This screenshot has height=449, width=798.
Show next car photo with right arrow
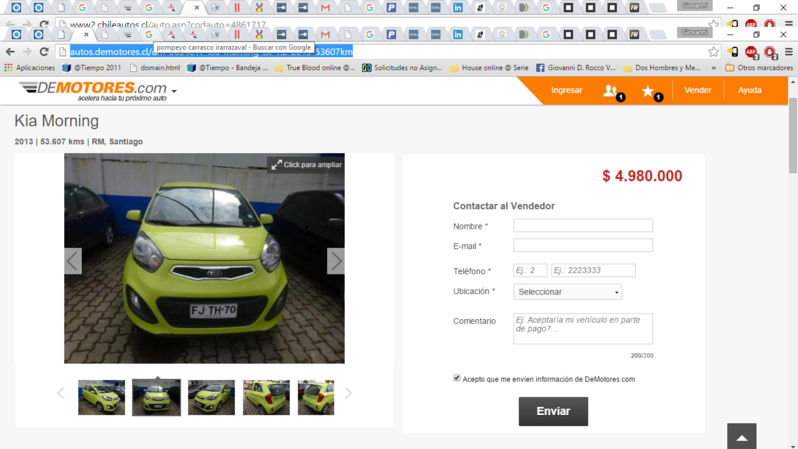coord(335,261)
